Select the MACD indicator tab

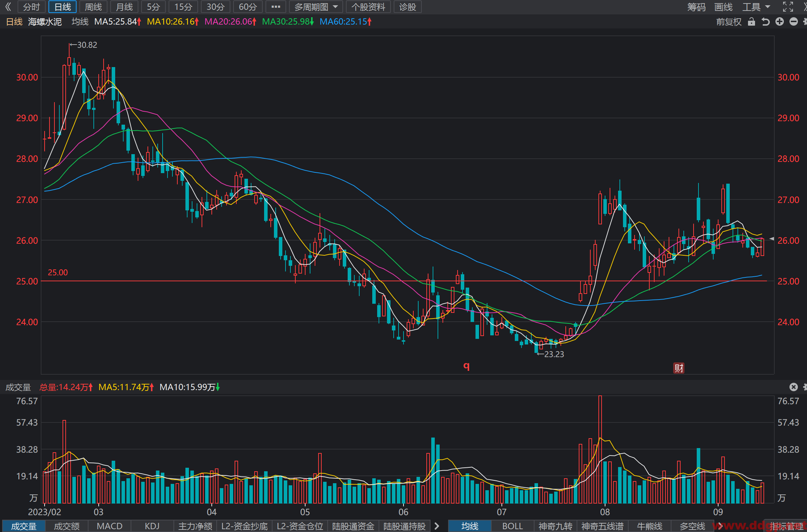[x=110, y=526]
